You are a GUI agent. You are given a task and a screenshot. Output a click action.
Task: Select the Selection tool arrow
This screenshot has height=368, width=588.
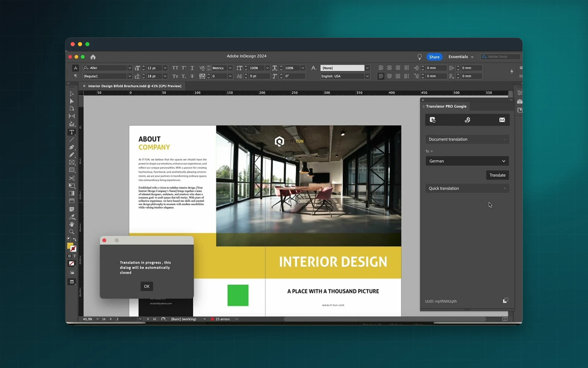coord(72,94)
